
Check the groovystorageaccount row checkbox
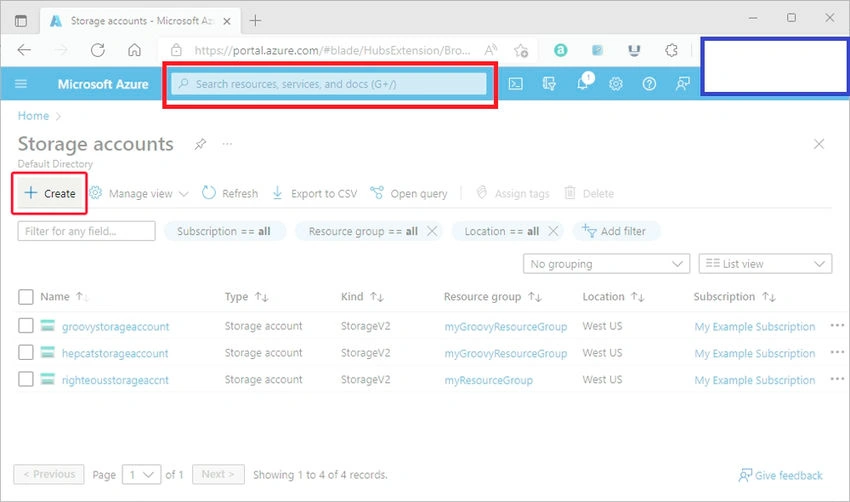tap(25, 325)
